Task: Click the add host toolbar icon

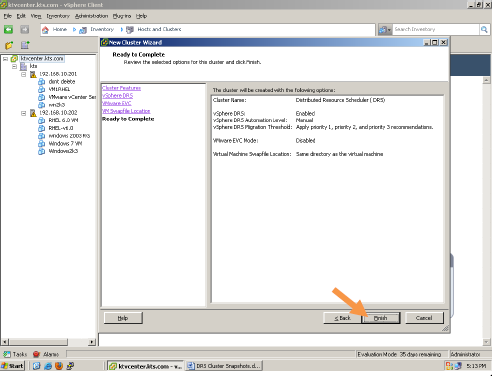Action: click(25, 45)
